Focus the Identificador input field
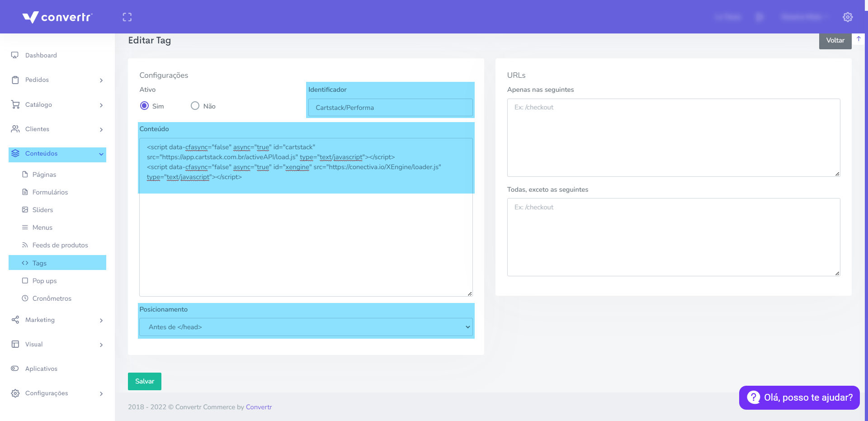868x421 pixels. point(391,108)
